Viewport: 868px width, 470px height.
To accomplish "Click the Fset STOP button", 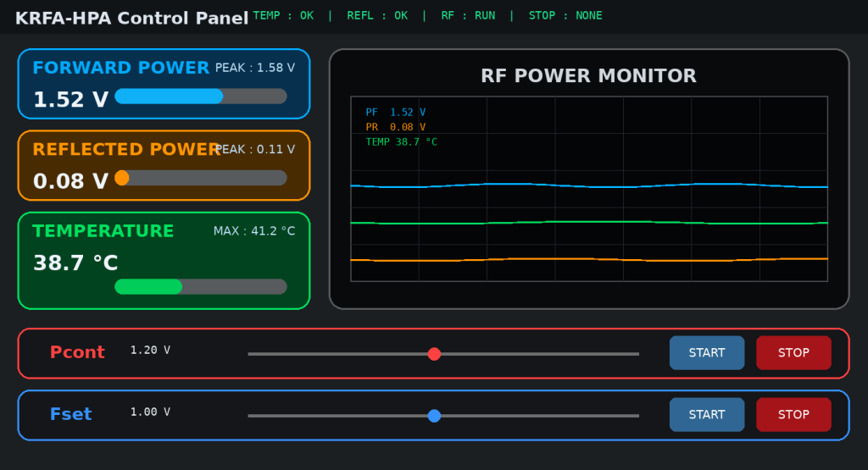I will (x=793, y=415).
